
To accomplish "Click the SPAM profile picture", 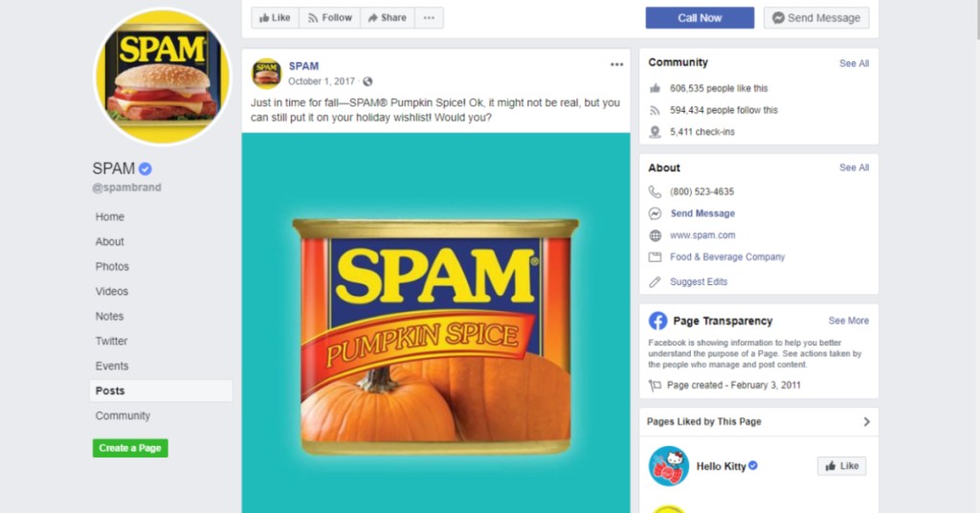I will coord(162,76).
